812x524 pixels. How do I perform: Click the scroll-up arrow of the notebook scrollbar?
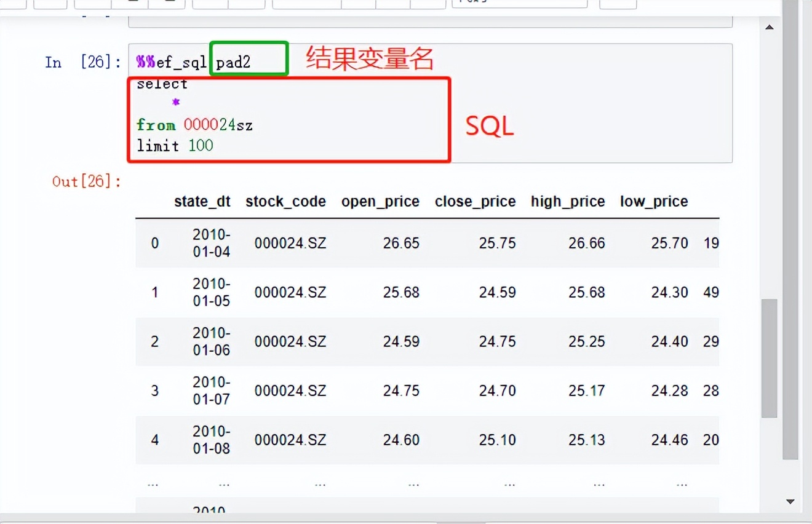click(770, 27)
